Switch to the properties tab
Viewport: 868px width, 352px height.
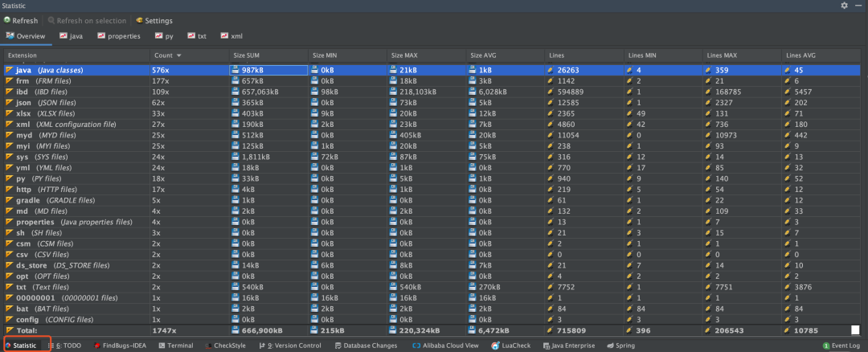tap(119, 36)
